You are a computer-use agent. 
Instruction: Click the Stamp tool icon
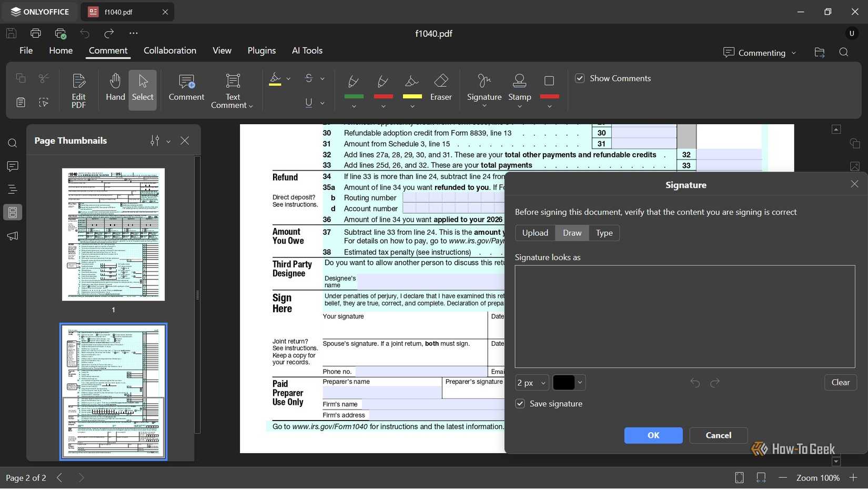click(519, 81)
